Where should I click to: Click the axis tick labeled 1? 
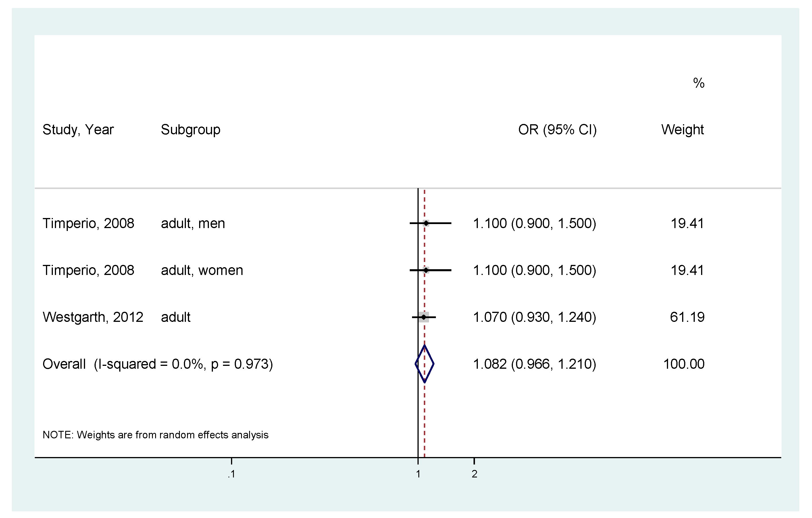coord(418,474)
